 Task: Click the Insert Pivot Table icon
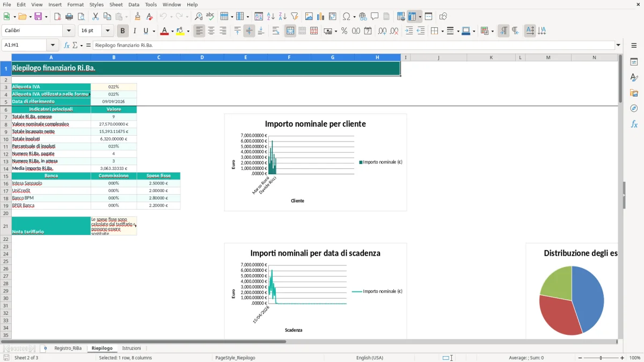[x=333, y=17]
